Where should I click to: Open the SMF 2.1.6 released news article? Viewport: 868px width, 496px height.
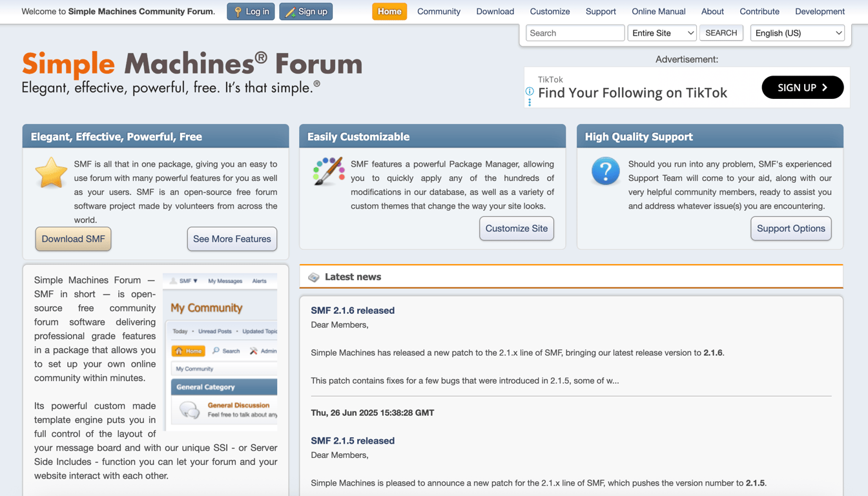point(353,310)
